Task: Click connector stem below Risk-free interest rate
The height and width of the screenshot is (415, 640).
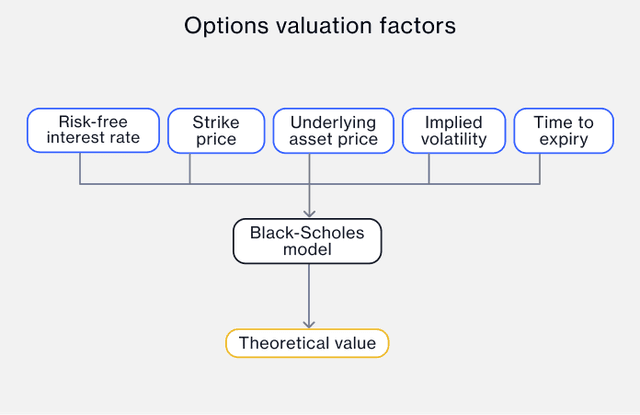Action: point(80,168)
